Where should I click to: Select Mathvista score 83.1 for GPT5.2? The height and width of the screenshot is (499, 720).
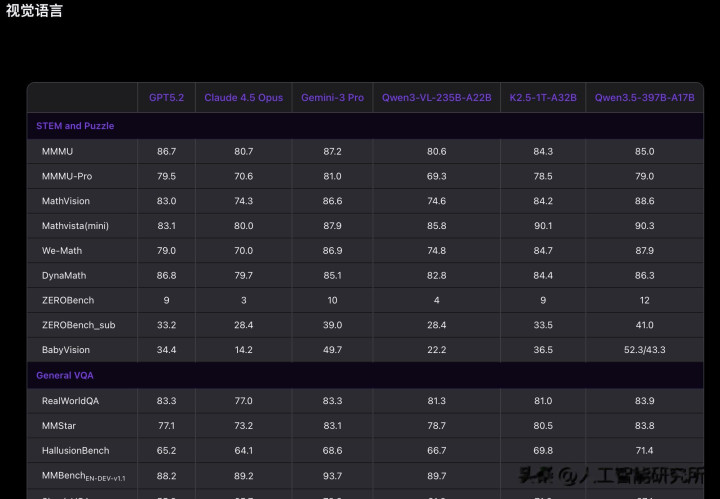(166, 226)
